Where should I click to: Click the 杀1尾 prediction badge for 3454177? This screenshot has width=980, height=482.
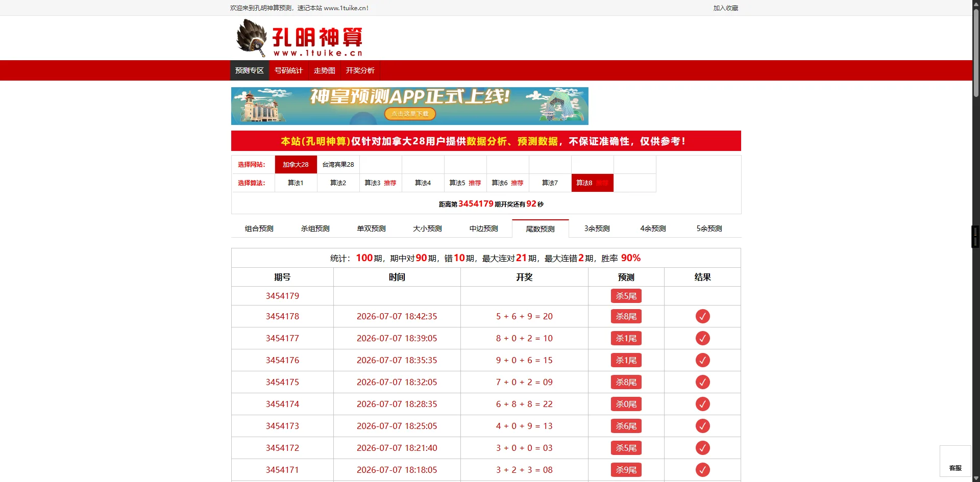(626, 338)
